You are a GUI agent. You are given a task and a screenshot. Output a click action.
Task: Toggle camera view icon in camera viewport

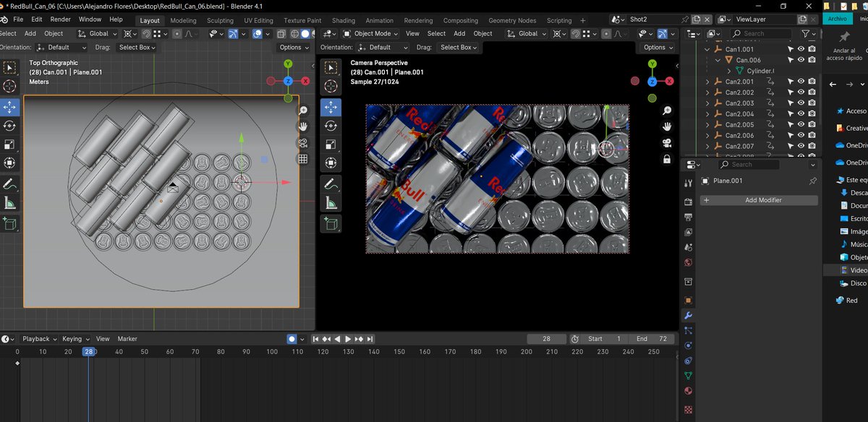click(665, 143)
